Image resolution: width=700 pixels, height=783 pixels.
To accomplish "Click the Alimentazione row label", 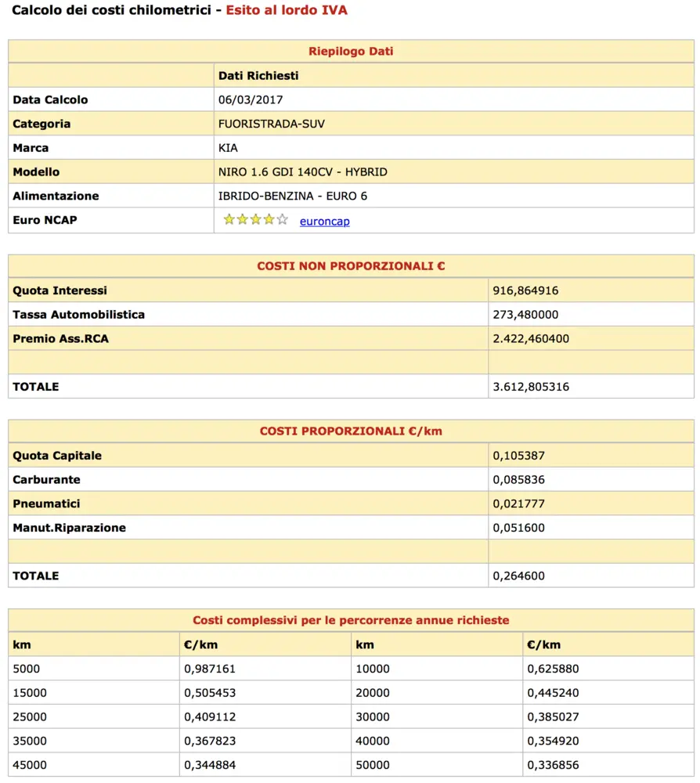I will (x=56, y=196).
